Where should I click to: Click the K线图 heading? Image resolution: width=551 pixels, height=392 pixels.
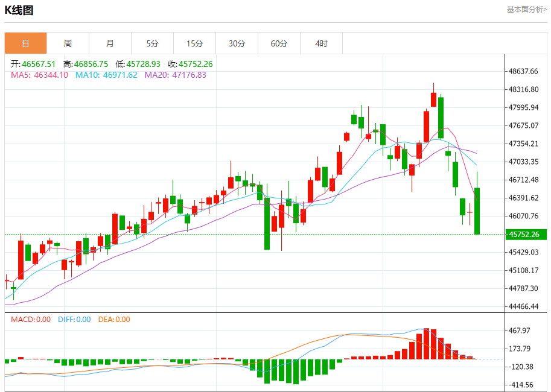19,10
